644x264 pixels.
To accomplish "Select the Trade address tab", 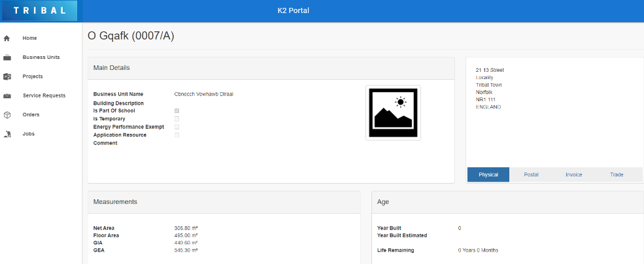I will (x=617, y=174).
